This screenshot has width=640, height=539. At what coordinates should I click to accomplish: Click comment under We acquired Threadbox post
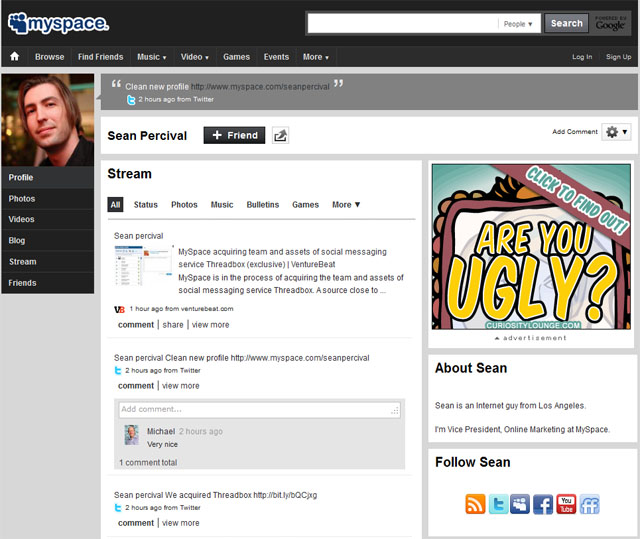click(136, 523)
